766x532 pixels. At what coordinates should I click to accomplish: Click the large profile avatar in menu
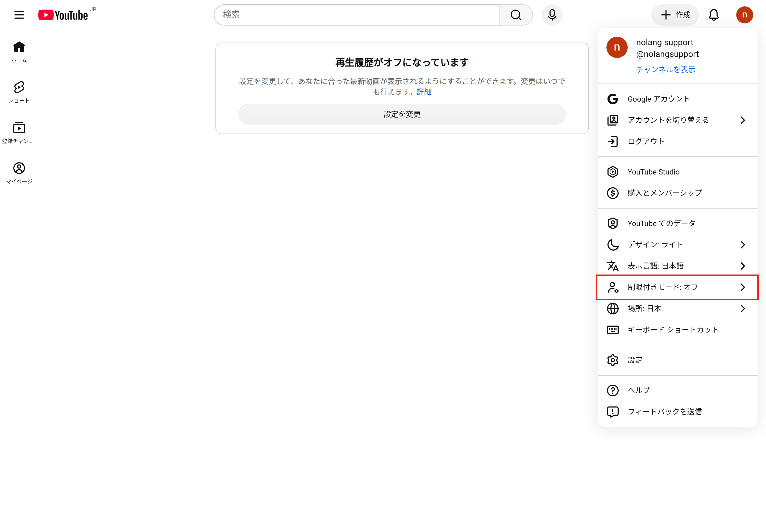coord(617,47)
